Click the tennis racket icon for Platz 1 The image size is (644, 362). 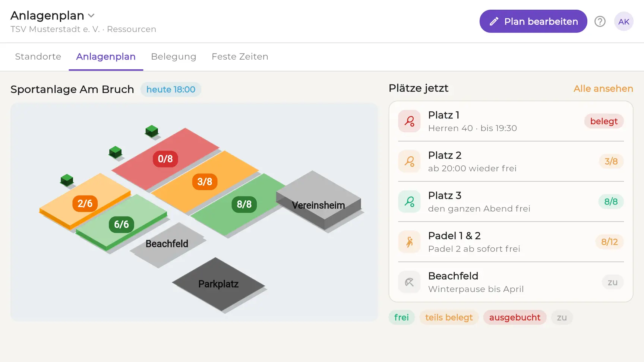(x=410, y=121)
